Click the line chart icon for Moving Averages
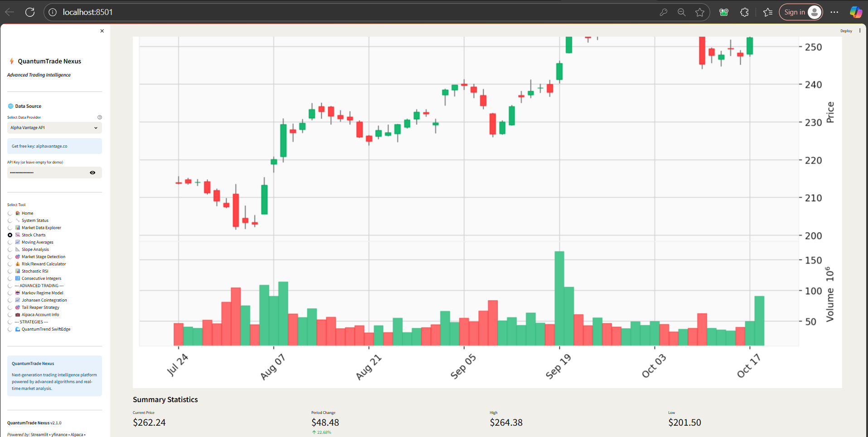868x437 pixels. point(18,242)
